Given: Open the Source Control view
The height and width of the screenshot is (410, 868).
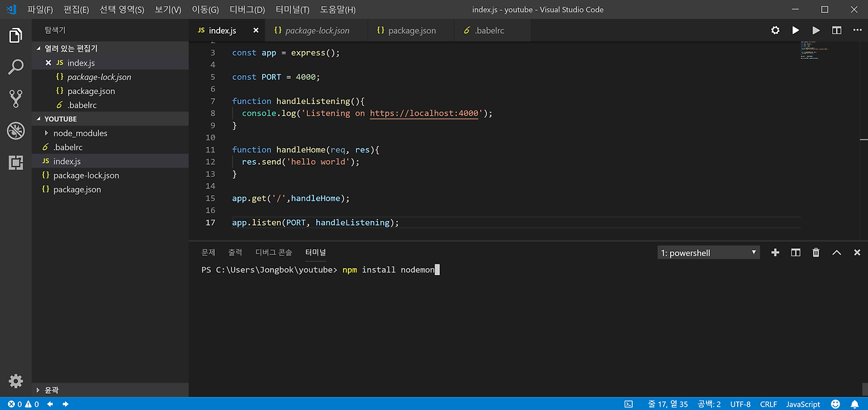Looking at the screenshot, I should tap(16, 98).
